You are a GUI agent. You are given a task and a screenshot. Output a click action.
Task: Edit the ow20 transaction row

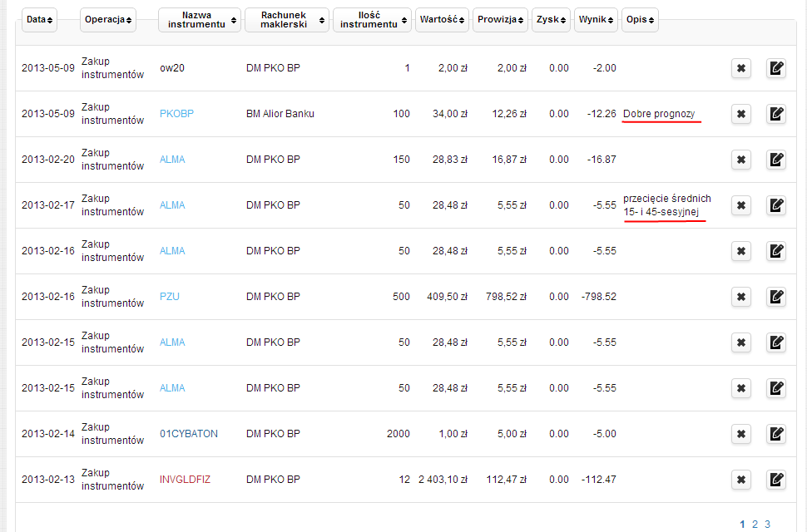point(775,68)
